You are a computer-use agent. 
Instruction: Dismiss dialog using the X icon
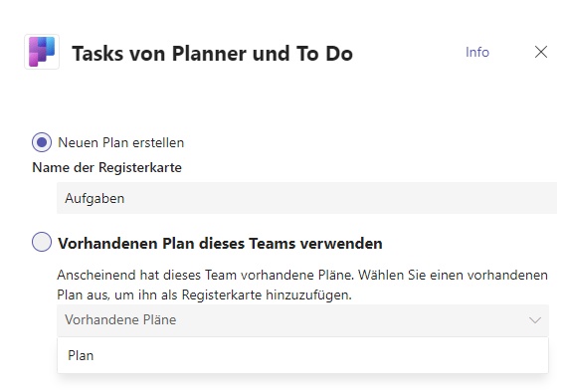[x=540, y=52]
